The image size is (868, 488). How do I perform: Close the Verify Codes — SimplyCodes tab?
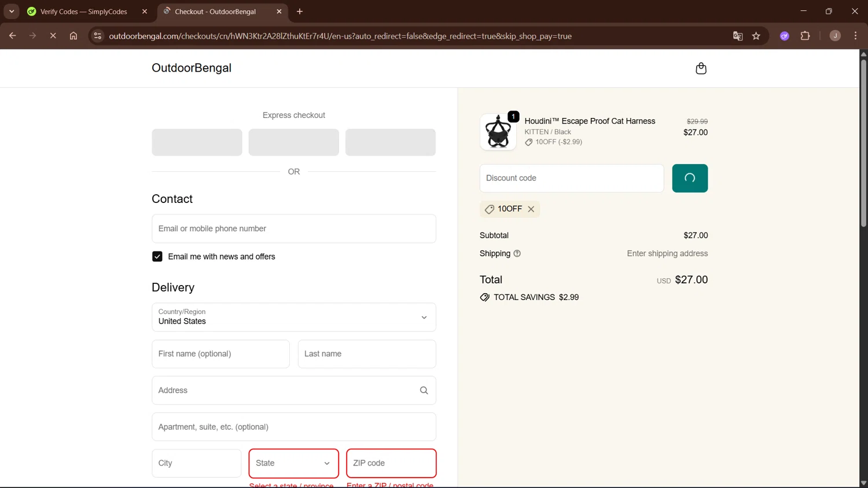145,12
